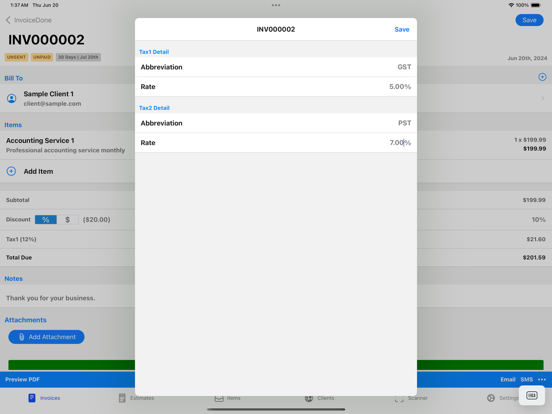Screen dimensions: 552x414
Task: Go back to InvoiceDone list
Action: tap(29, 20)
